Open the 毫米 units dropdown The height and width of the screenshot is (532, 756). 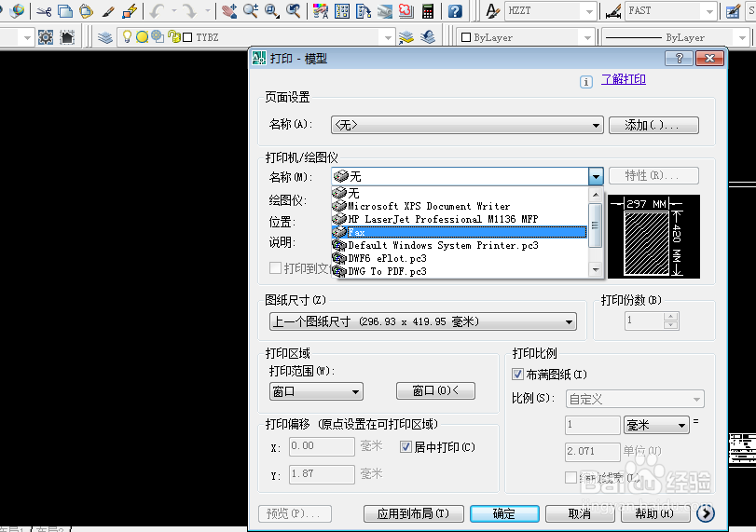pos(655,425)
